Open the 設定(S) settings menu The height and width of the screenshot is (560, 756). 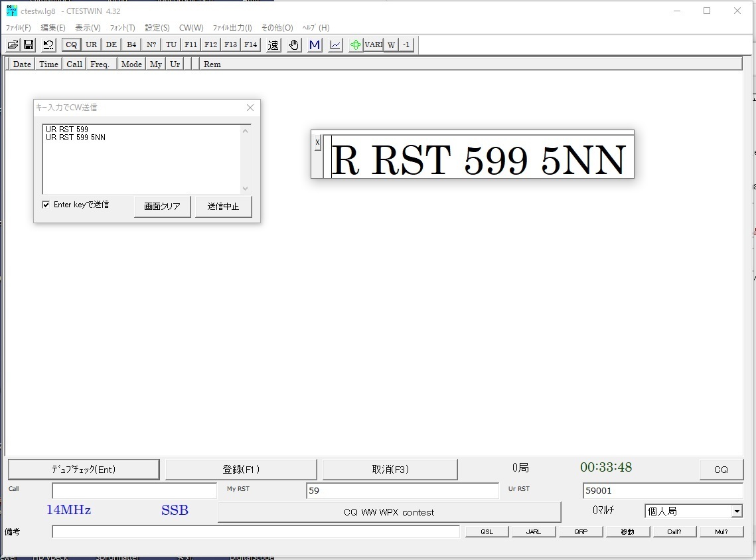(x=157, y=27)
